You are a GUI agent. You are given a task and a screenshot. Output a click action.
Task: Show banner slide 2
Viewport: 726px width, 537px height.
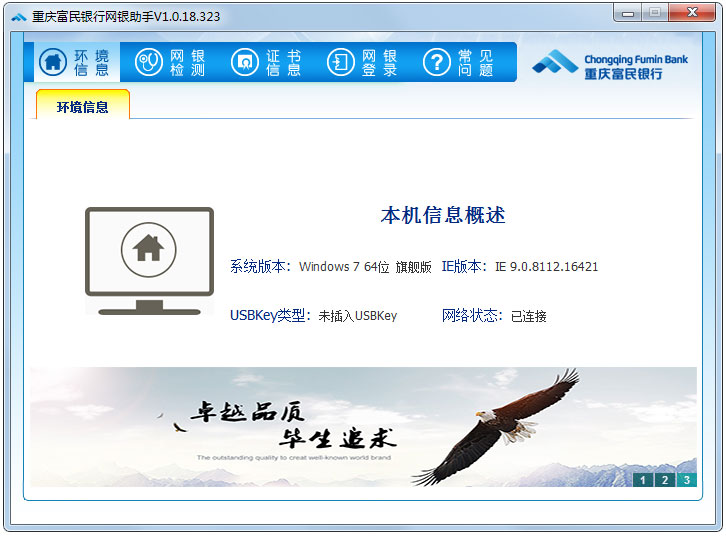tap(665, 480)
